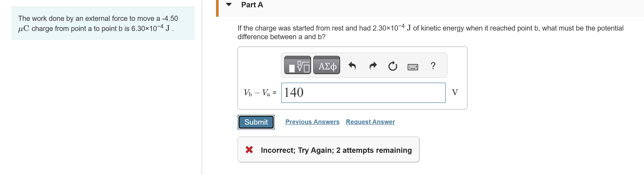Click the red X incorrect indicator
Screen dimensions: 644x175
[249, 150]
